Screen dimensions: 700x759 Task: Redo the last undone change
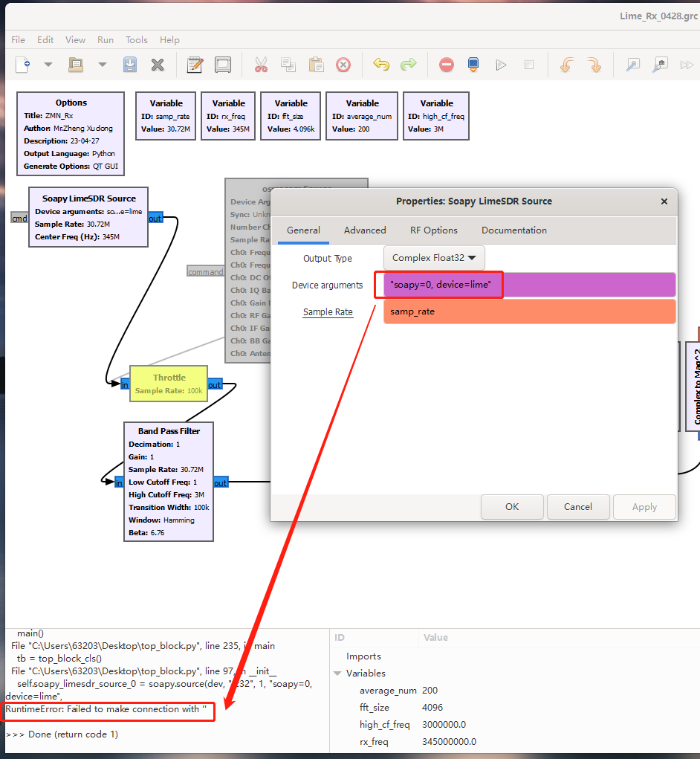click(x=408, y=65)
